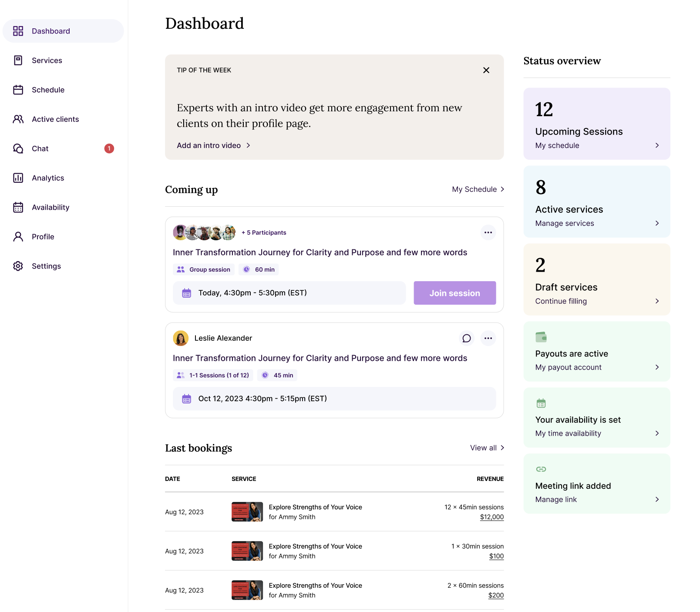Image resolution: width=700 pixels, height=612 pixels.
Task: Open My payout account chevron
Action: (x=657, y=367)
